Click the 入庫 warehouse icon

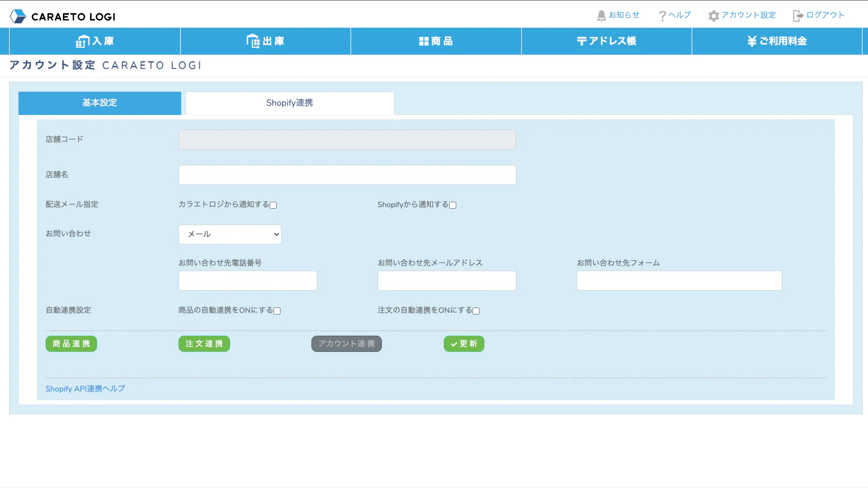click(x=82, y=41)
